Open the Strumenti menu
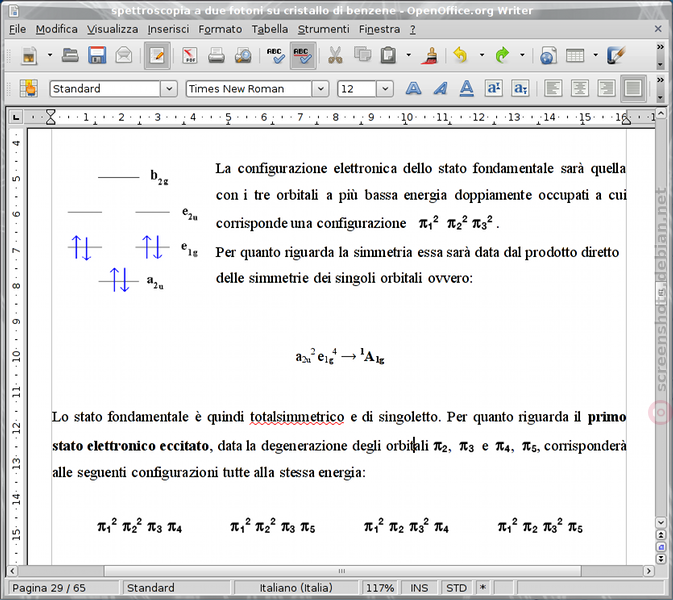 tap(324, 29)
